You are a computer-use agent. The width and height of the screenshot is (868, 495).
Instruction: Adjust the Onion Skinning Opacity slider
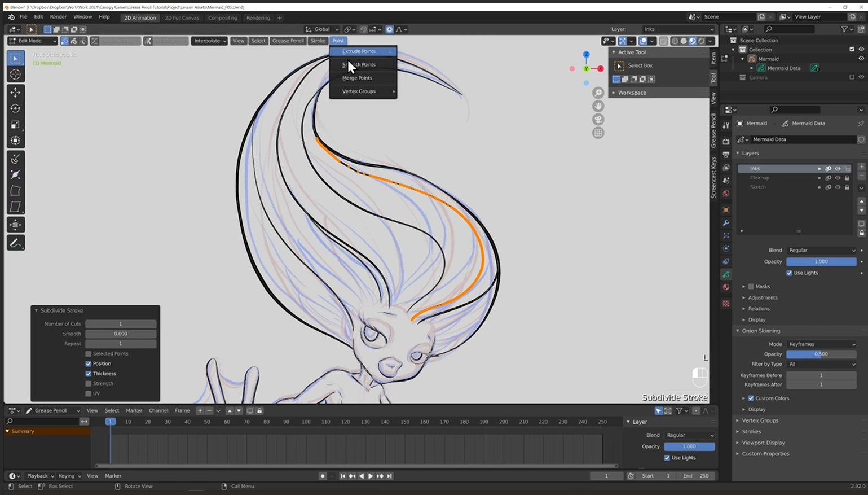tap(821, 354)
